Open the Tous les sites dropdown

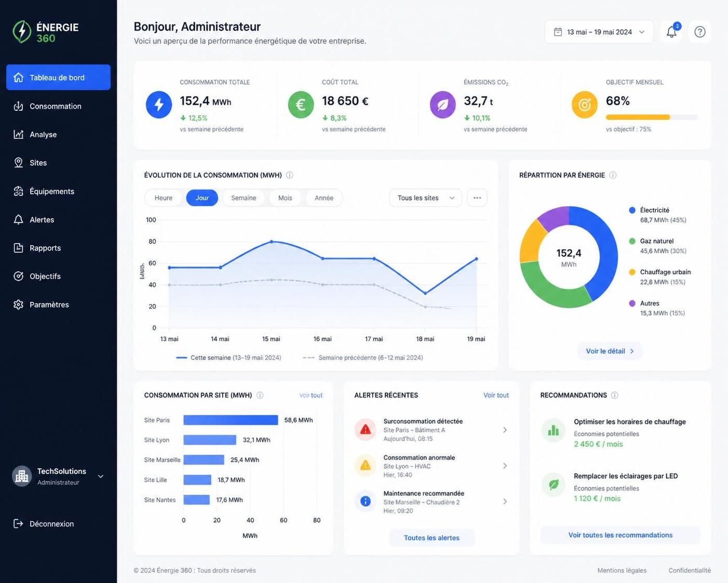click(425, 198)
